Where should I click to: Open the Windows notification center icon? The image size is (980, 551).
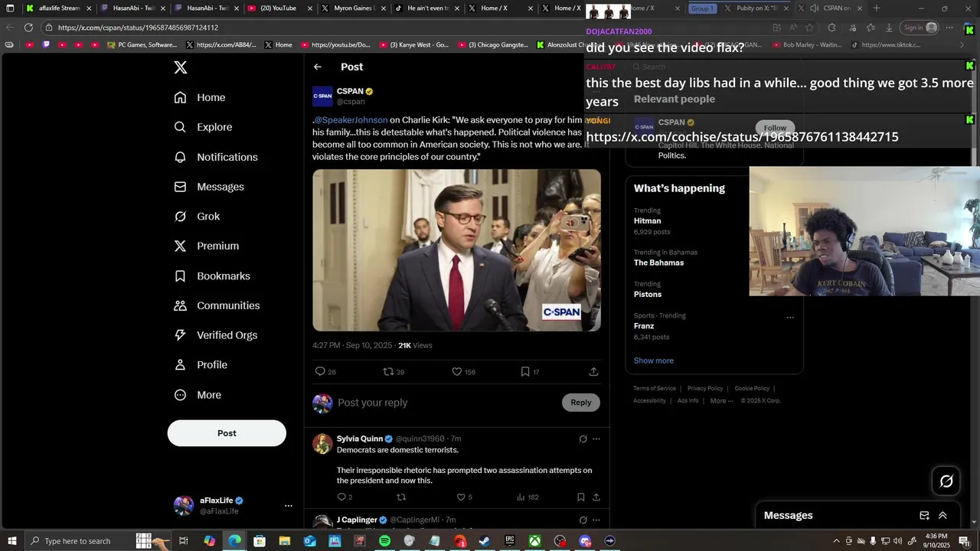(964, 541)
